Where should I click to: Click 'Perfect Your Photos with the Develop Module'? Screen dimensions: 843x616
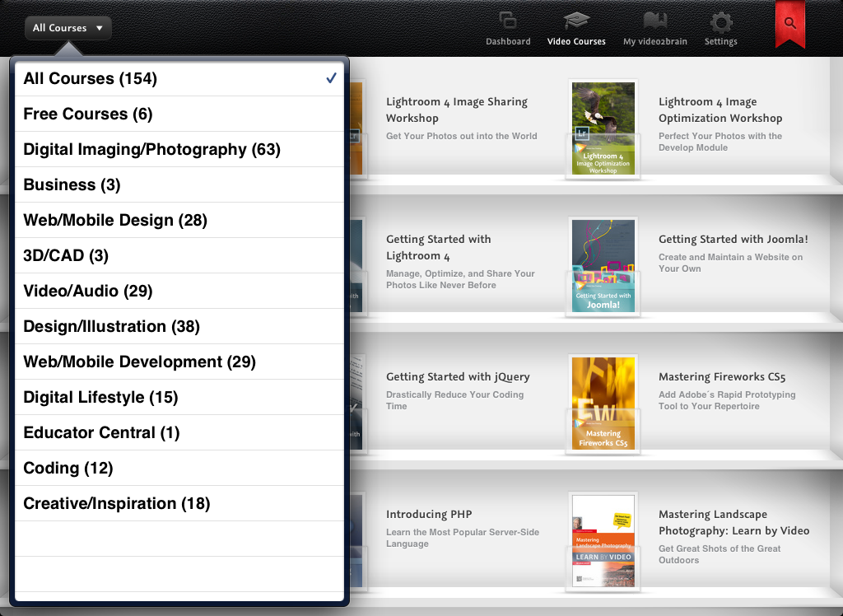click(x=720, y=142)
